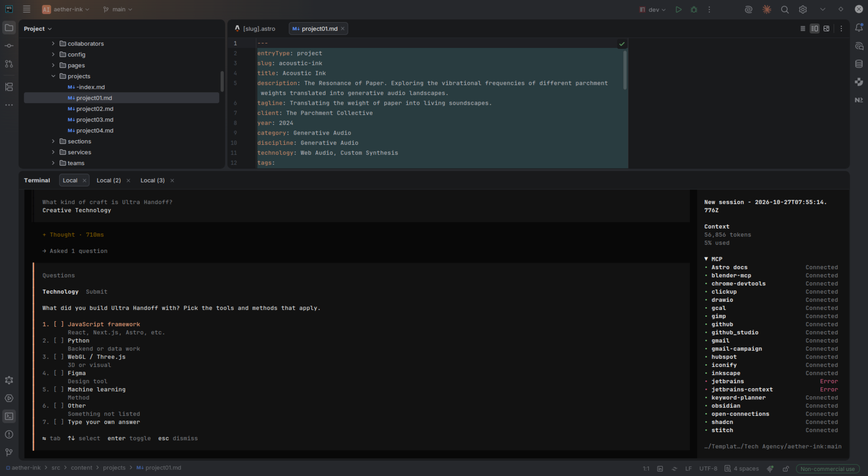Expand the collaborators folder
Viewport: 868px width, 476px height.
pyautogui.click(x=53, y=43)
